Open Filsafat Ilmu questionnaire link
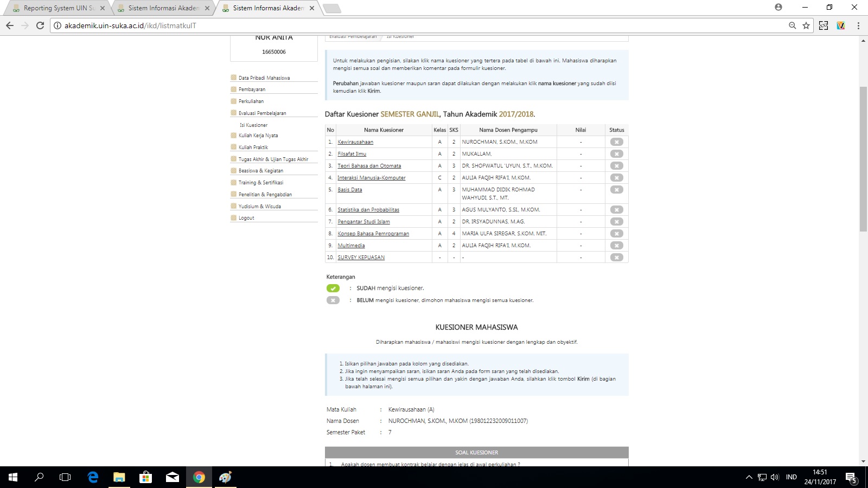Screen dimensions: 868x488 tap(352, 154)
